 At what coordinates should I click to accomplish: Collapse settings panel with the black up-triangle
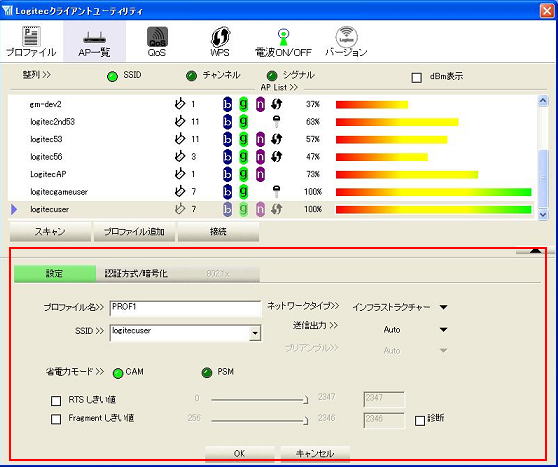(x=535, y=251)
